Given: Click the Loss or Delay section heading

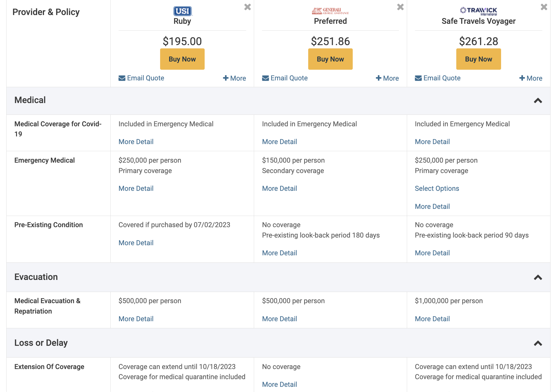Looking at the screenshot, I should [x=41, y=343].
